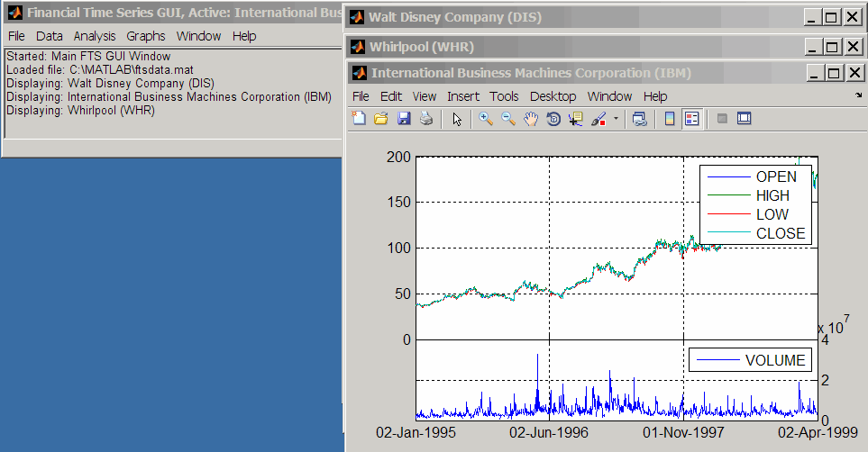The height and width of the screenshot is (452, 868).
Task: Click the 'Loaded file: C:\MATLAB\ftsdata.mat' log line
Action: tap(100, 69)
